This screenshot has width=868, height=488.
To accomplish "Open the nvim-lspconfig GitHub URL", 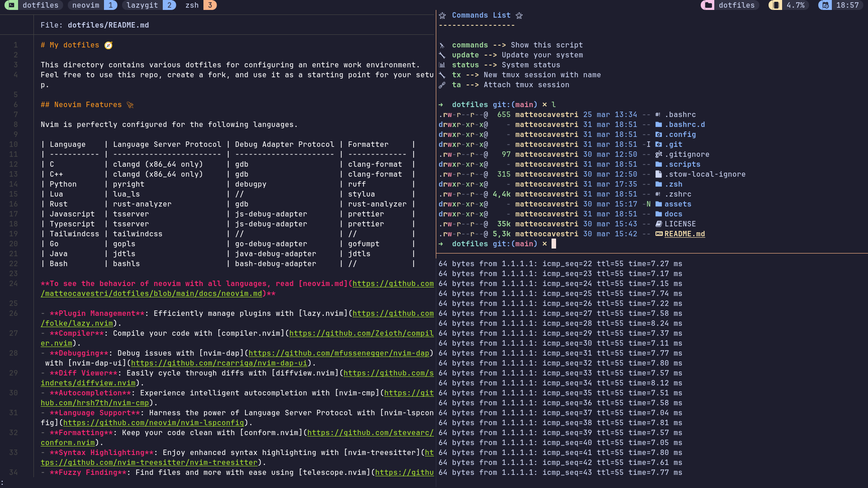I will pyautogui.click(x=154, y=423).
